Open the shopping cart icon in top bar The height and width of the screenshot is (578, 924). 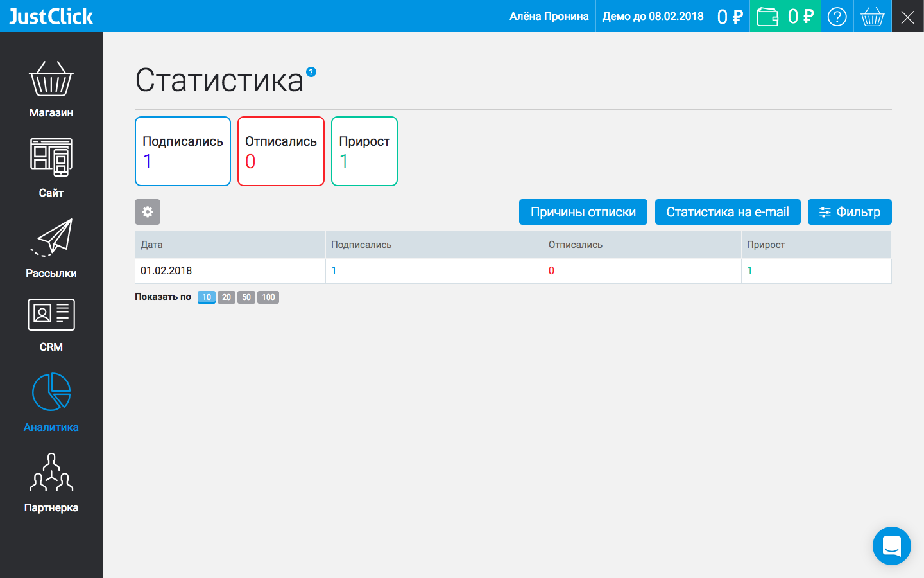873,16
